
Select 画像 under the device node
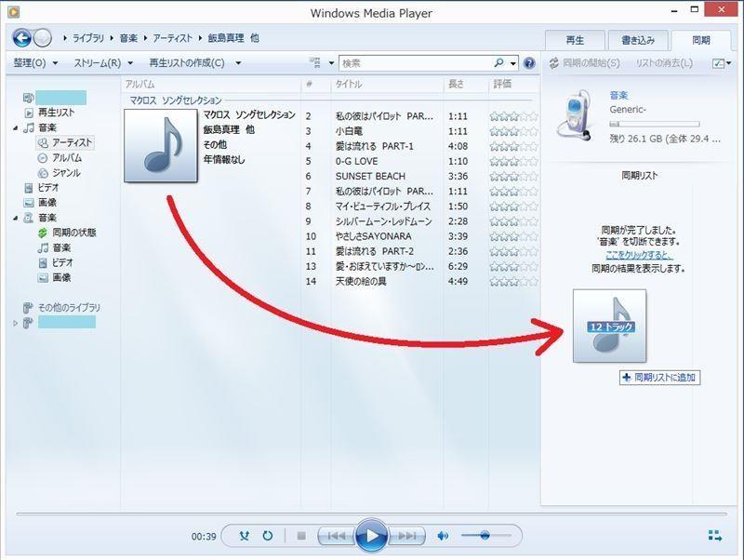click(61, 277)
